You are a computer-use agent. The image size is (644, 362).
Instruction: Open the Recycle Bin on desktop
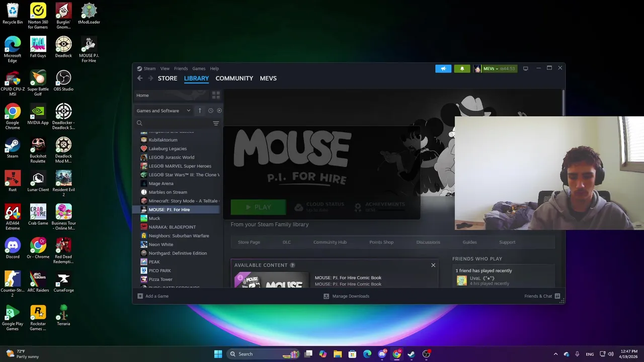13,14
